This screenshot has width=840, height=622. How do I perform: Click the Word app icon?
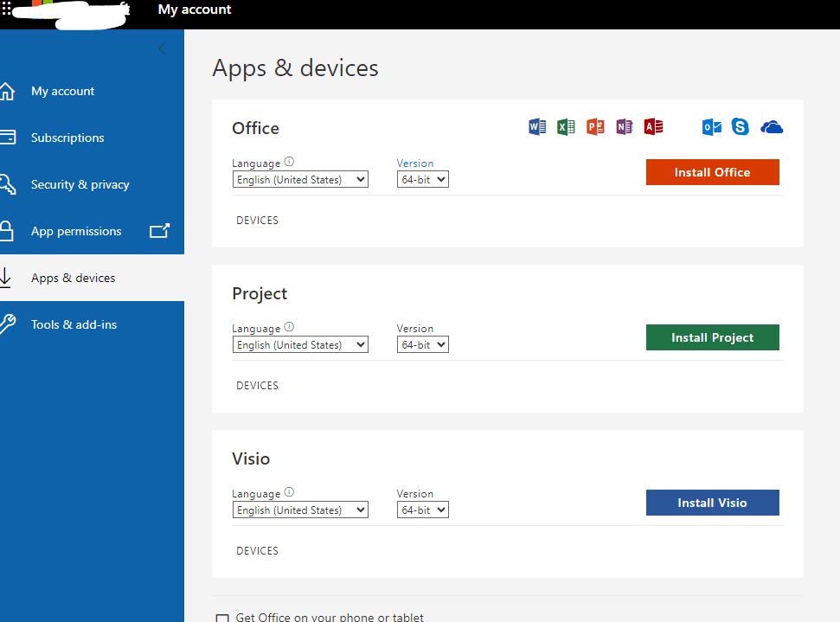(536, 127)
